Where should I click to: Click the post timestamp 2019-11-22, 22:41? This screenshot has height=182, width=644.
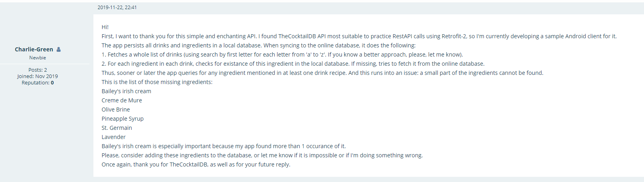click(x=117, y=8)
